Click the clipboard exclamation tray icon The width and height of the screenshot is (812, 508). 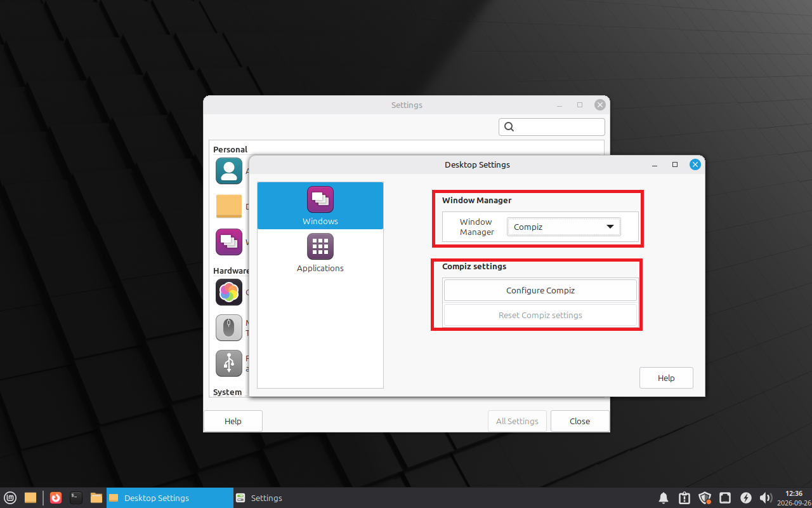(x=684, y=498)
